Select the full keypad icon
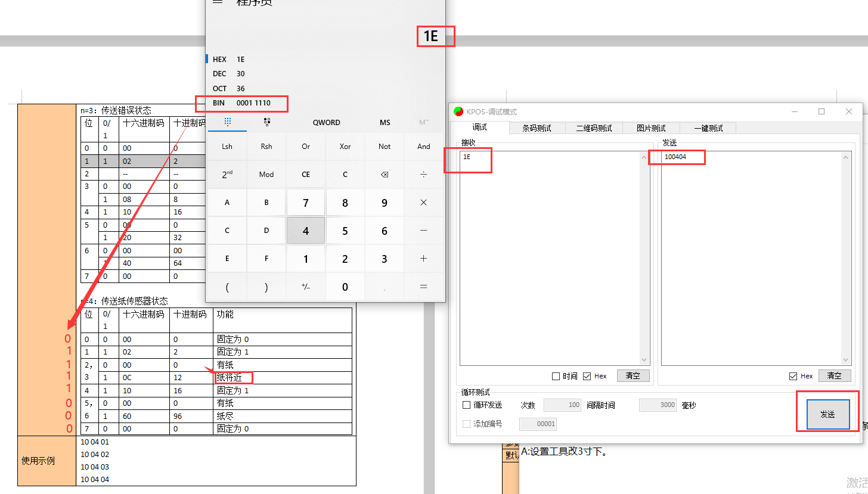The image size is (868, 494). [227, 122]
